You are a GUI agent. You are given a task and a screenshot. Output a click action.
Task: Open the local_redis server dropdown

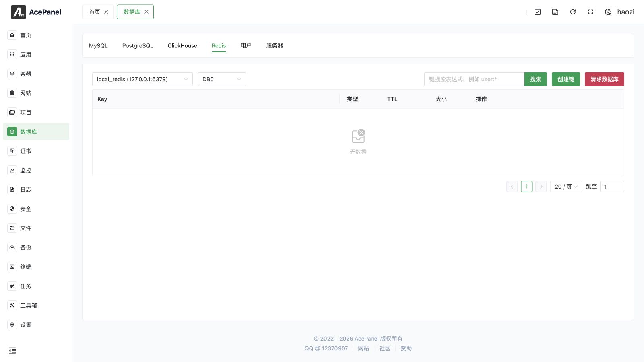pyautogui.click(x=142, y=79)
